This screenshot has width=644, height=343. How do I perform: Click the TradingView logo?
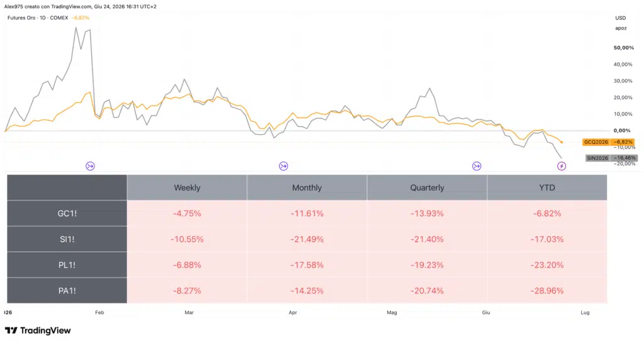click(x=38, y=330)
